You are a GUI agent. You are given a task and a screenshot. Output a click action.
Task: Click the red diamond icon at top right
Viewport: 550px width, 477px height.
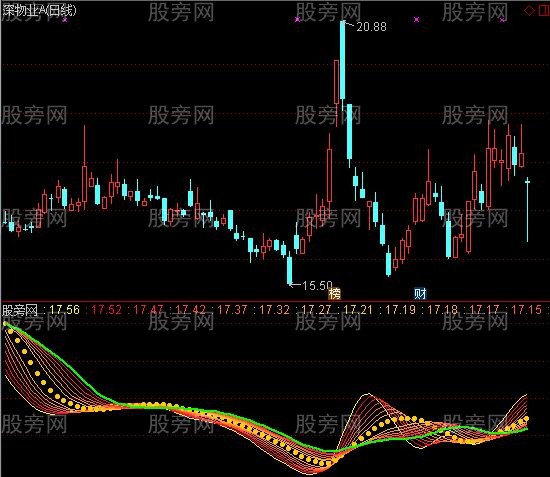pyautogui.click(x=529, y=11)
